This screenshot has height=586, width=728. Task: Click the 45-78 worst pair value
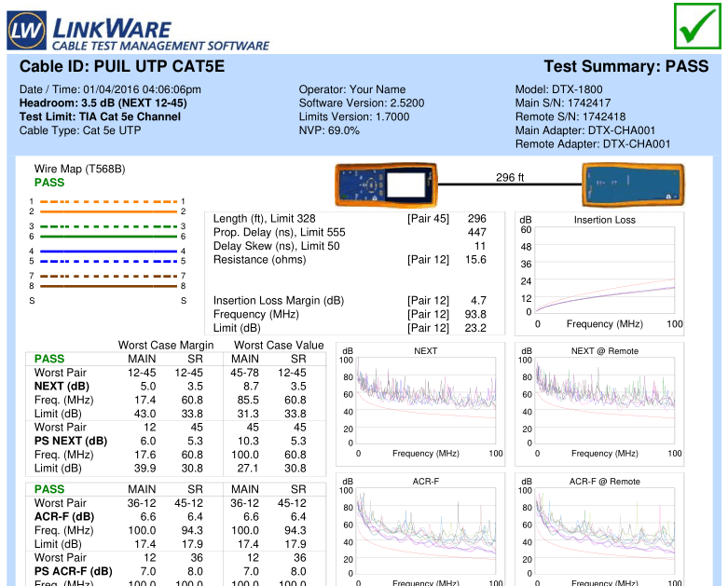point(244,373)
